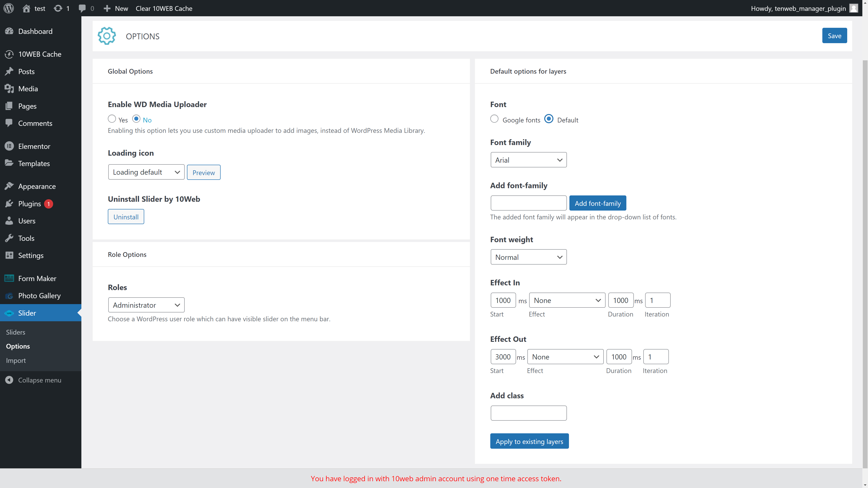Click the user avatar next to Howdy
This screenshot has width=868, height=488.
854,8
